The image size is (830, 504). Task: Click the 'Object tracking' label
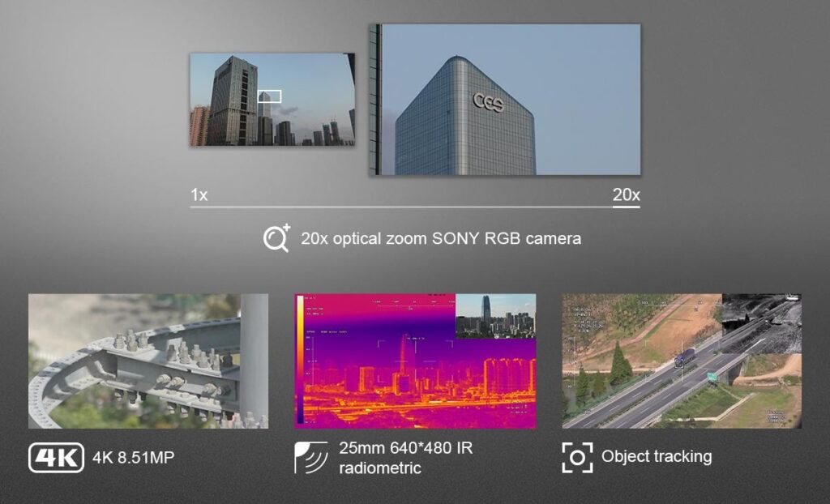tap(656, 456)
